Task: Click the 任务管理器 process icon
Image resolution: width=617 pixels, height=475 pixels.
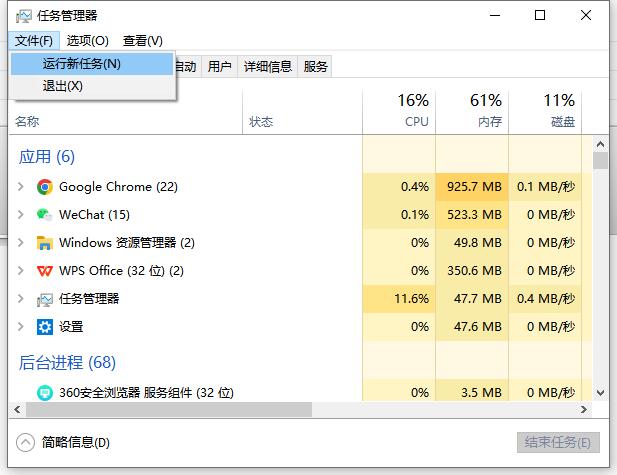Action: click(x=44, y=299)
